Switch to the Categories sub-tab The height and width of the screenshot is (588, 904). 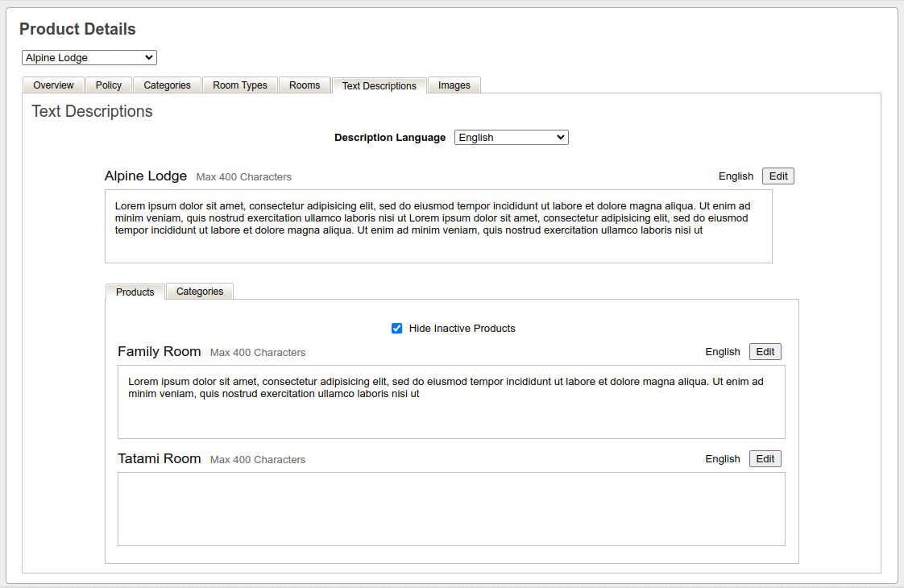(x=200, y=292)
